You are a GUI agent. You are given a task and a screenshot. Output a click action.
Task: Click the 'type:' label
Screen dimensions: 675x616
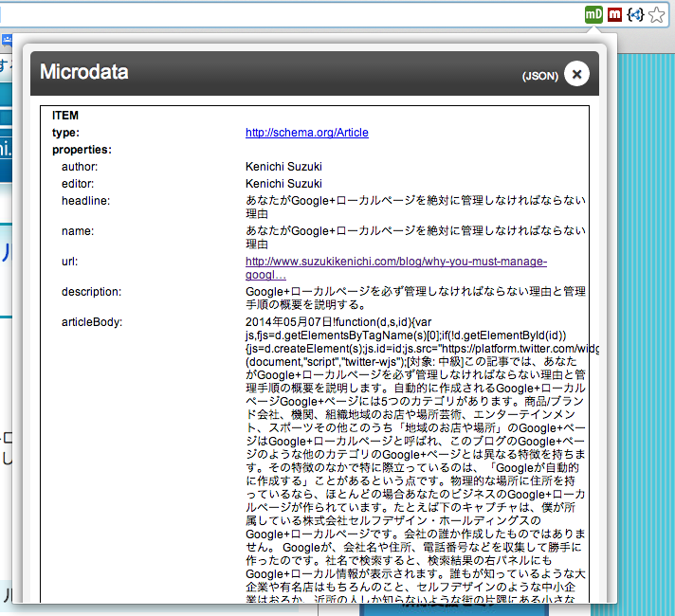point(65,133)
